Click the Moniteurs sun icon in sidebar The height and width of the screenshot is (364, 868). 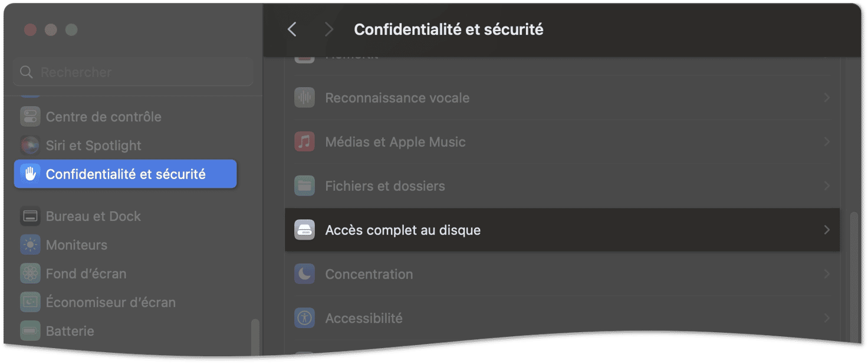pyautogui.click(x=30, y=244)
